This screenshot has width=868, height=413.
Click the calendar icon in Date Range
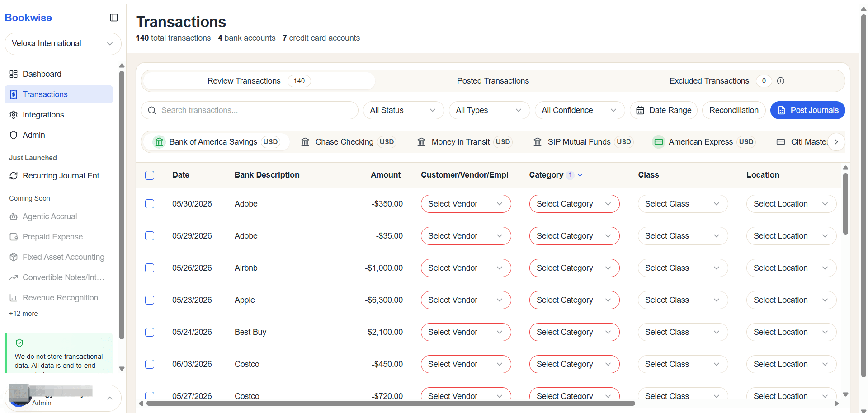pyautogui.click(x=640, y=110)
